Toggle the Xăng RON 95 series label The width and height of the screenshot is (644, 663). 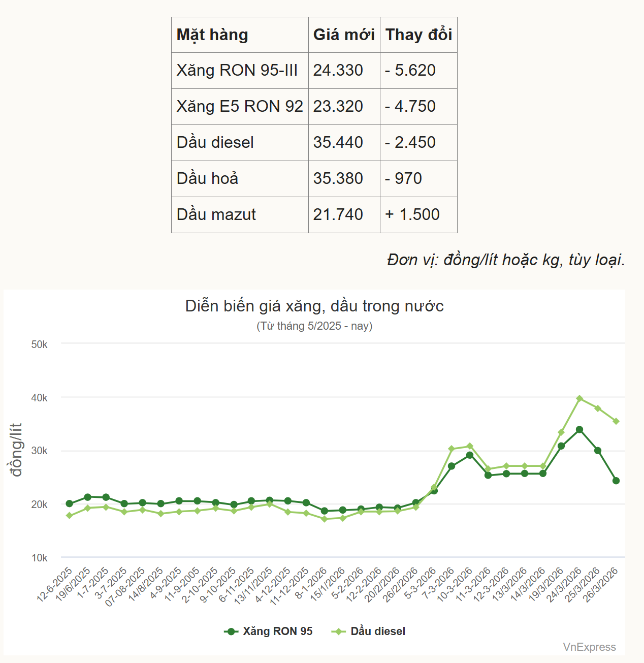277,632
